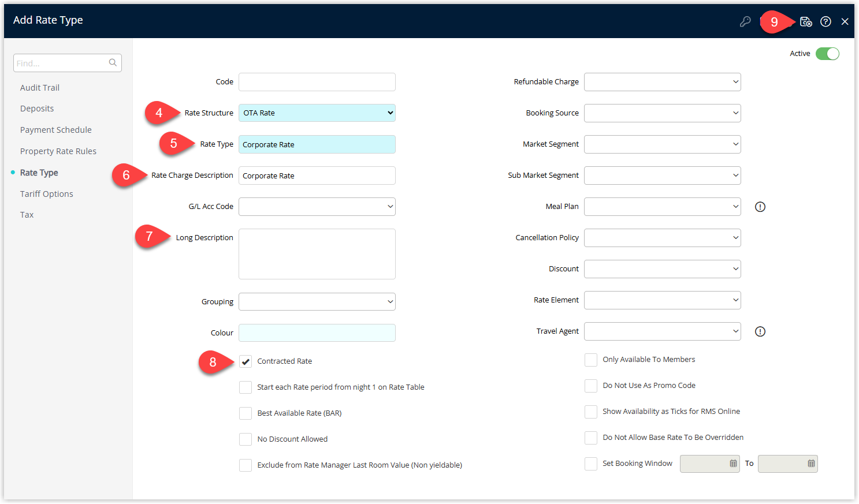Image resolution: width=859 pixels, height=504 pixels.
Task: Click the Long Description text area
Action: tap(317, 254)
